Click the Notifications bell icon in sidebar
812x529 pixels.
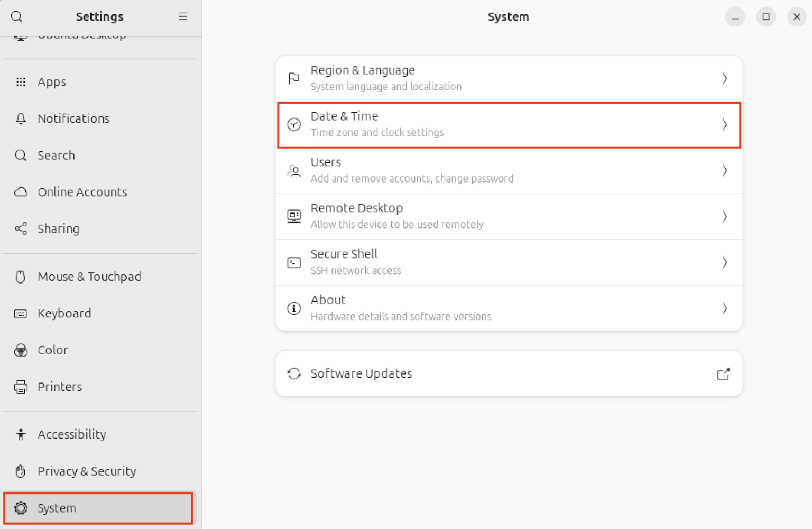21,118
